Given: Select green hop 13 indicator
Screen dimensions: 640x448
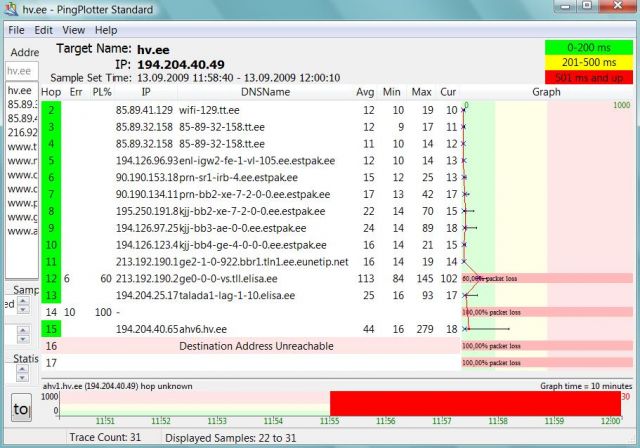Looking at the screenshot, I should tap(51, 295).
